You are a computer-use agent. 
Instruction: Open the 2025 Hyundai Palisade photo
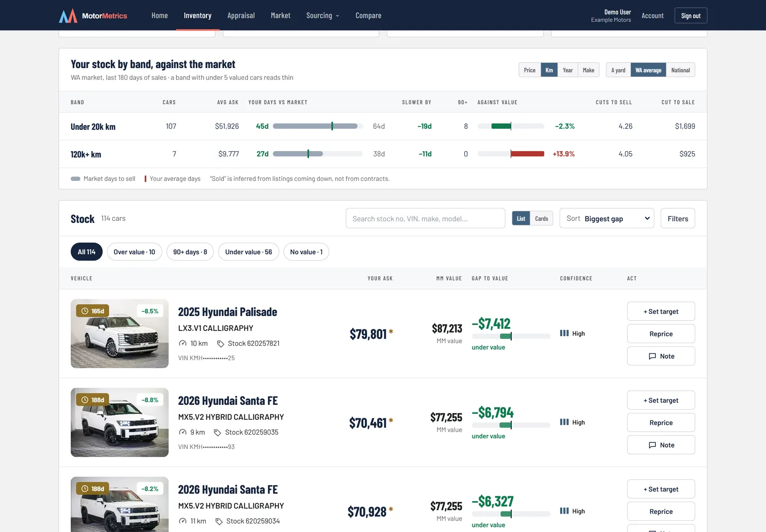click(x=120, y=334)
